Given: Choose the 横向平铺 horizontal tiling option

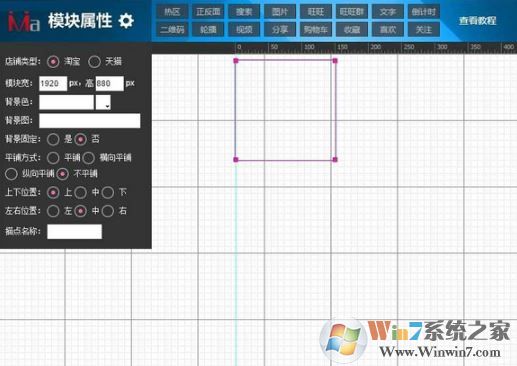Looking at the screenshot, I should click(x=89, y=158).
